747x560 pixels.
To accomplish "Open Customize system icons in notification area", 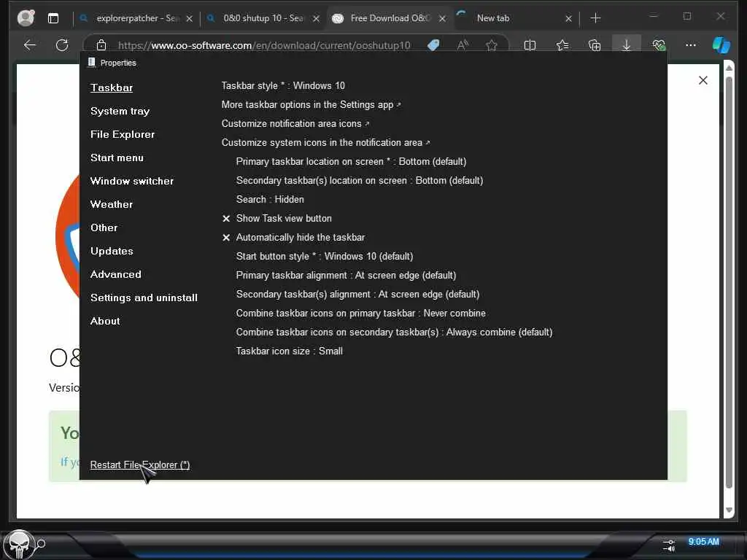I will pyautogui.click(x=326, y=142).
